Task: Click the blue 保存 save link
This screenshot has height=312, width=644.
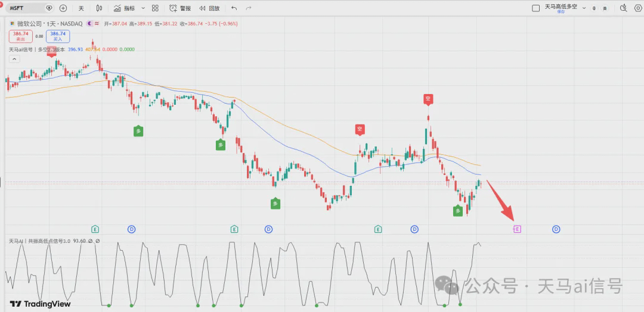Action: (561, 12)
